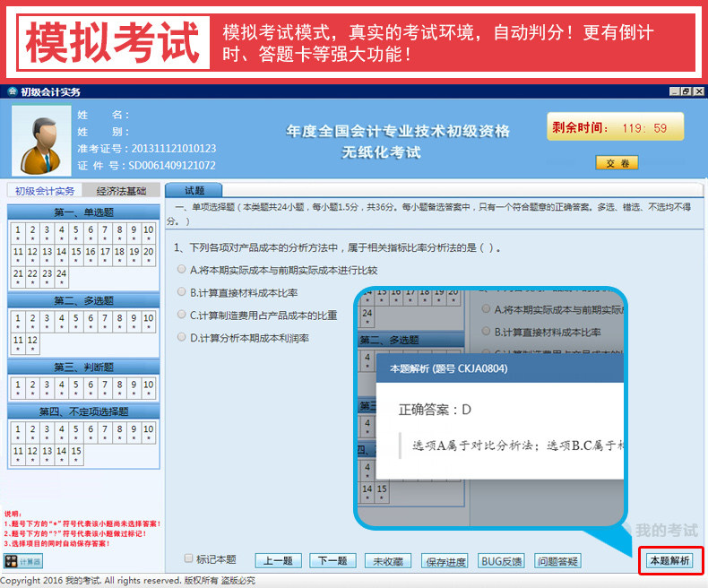Jump to true-false question 2

coord(32,387)
